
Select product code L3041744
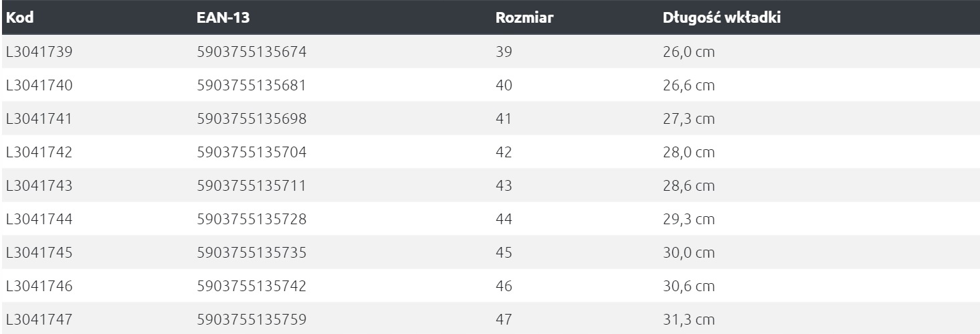[x=39, y=219]
